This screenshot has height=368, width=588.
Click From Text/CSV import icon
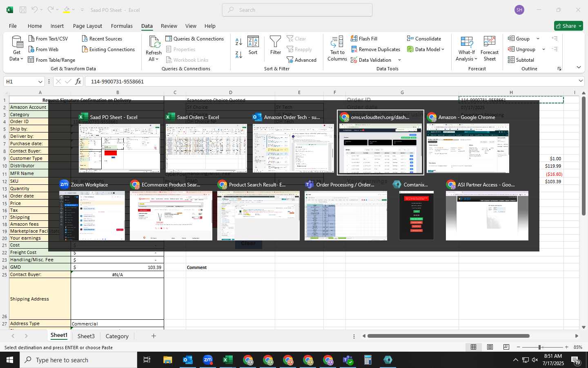coord(31,38)
